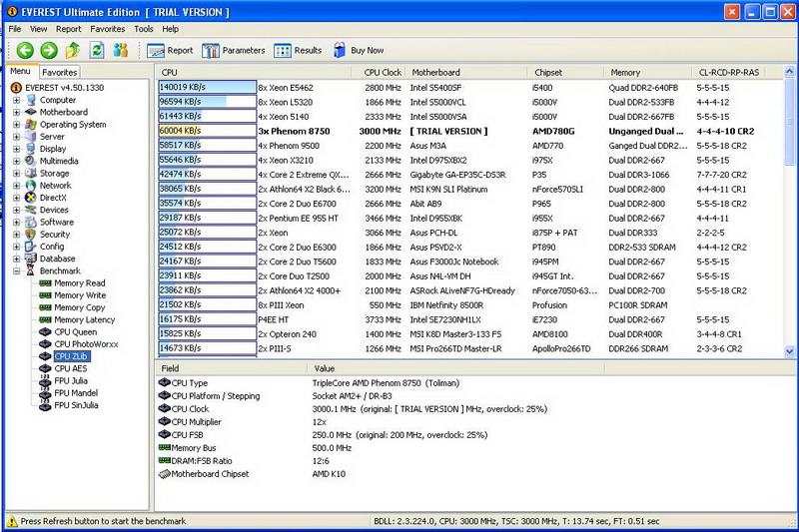
Task: Click the Field column header
Action: point(232,368)
